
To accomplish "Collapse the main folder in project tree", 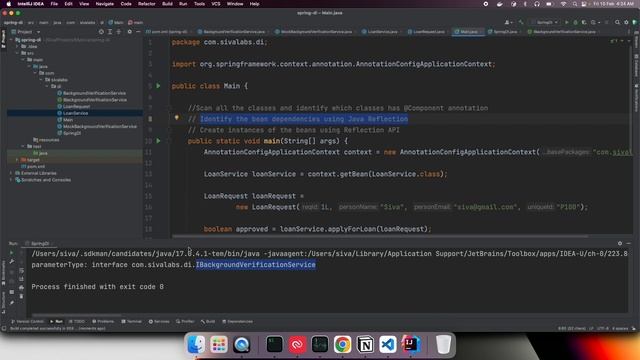I will [x=23, y=60].
